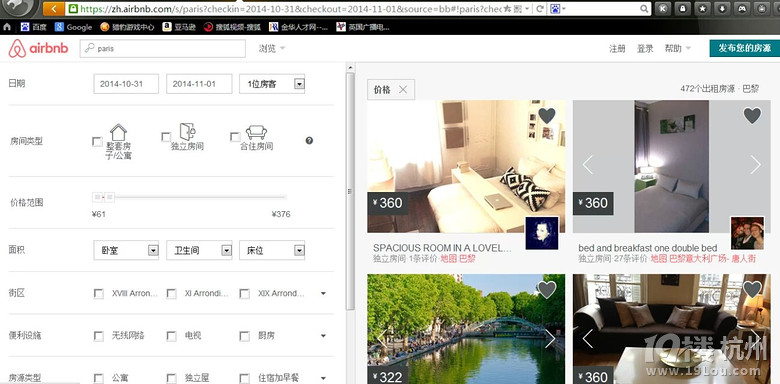Viewport: 780px width, 384px height.
Task: Click the room type help question mark icon
Action: pyautogui.click(x=309, y=141)
